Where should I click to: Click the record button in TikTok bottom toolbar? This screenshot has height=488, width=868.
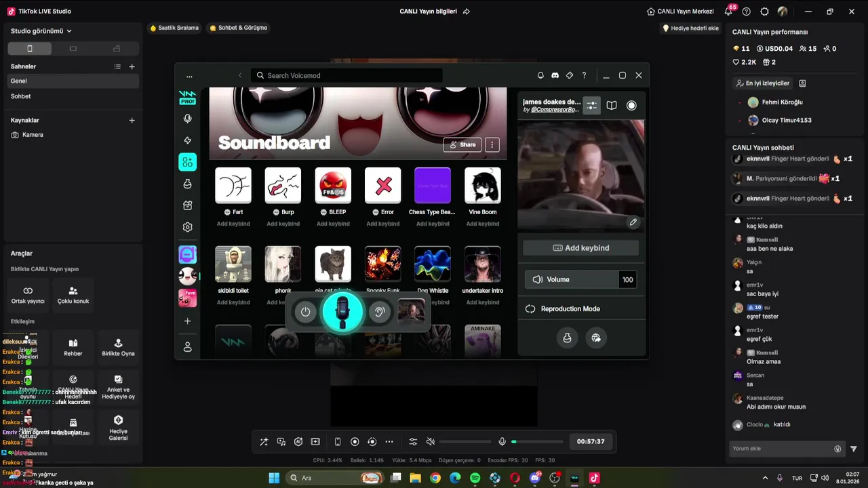[355, 442]
